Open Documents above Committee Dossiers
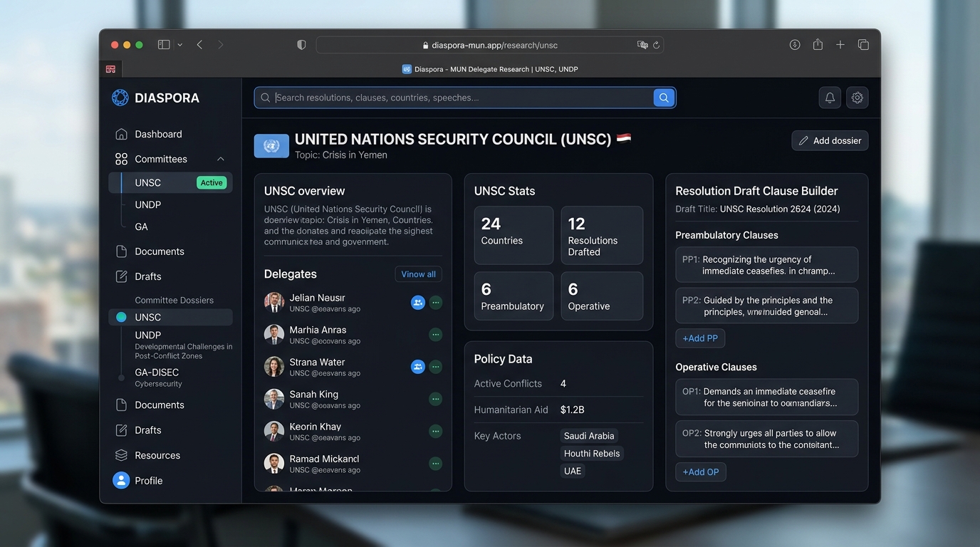980x547 pixels. coord(150,251)
